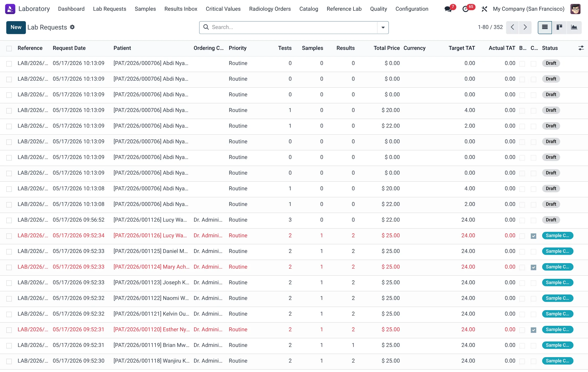Switch to Kanban view

pos(559,27)
